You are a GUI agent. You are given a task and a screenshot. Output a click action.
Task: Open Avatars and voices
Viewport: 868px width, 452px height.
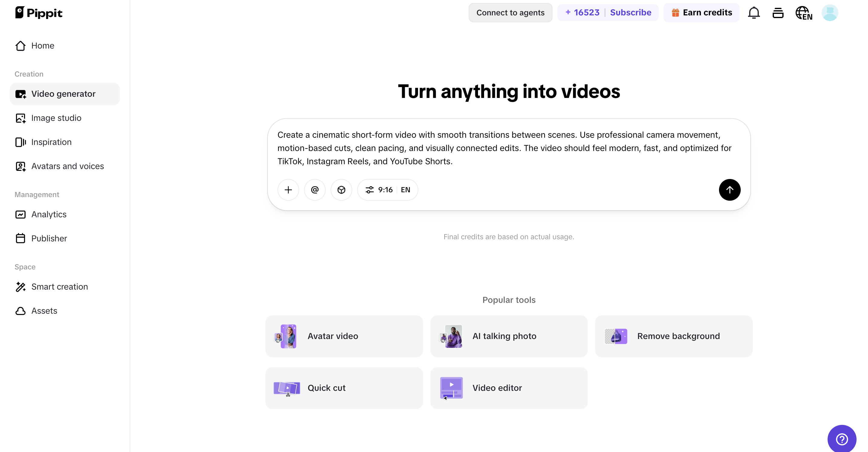[65, 166]
